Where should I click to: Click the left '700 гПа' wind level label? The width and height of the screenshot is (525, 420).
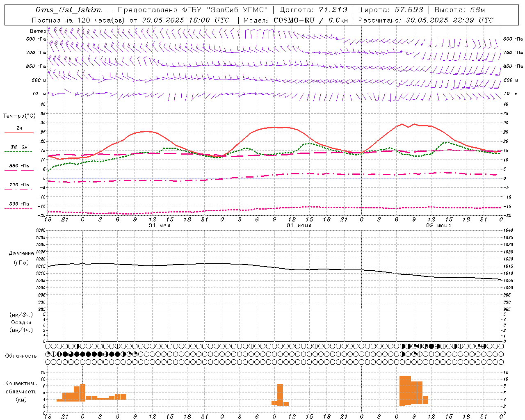point(36,52)
